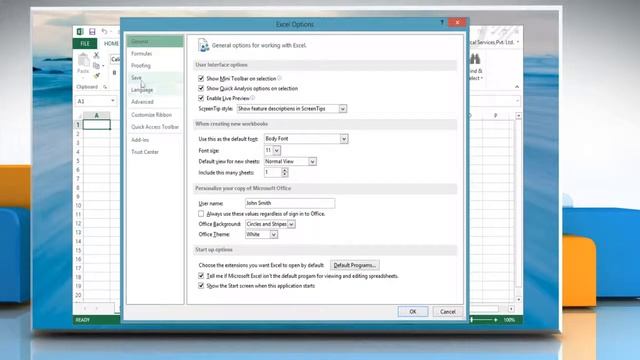Open the Copy options dropdown arrow
The height and width of the screenshot is (360, 640).
click(103, 66)
